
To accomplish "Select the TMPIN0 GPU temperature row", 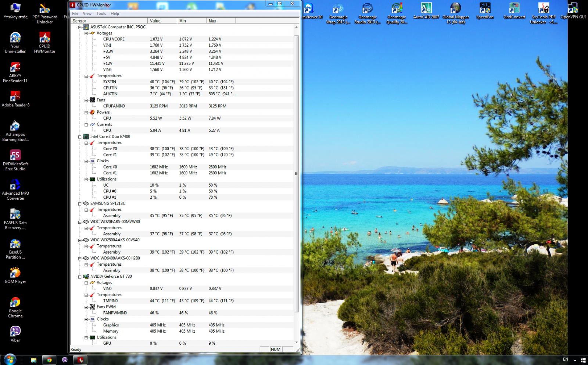I will tap(183, 301).
